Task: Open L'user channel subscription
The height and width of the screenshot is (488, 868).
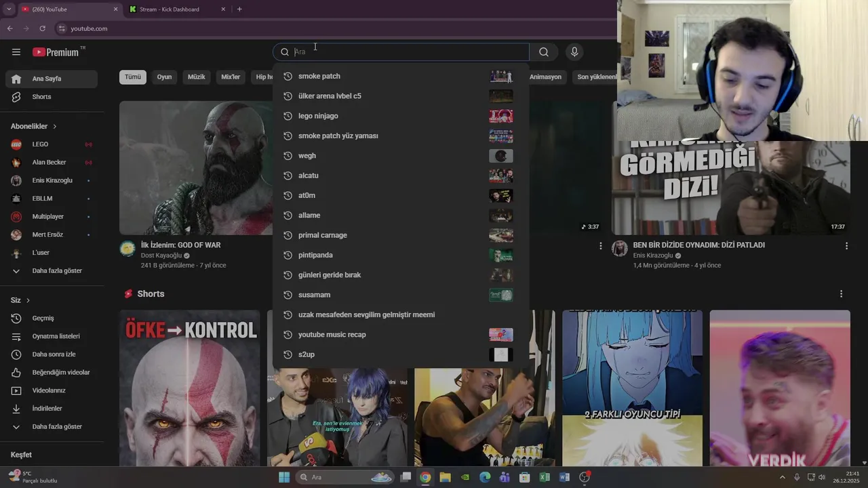Action: [52, 253]
